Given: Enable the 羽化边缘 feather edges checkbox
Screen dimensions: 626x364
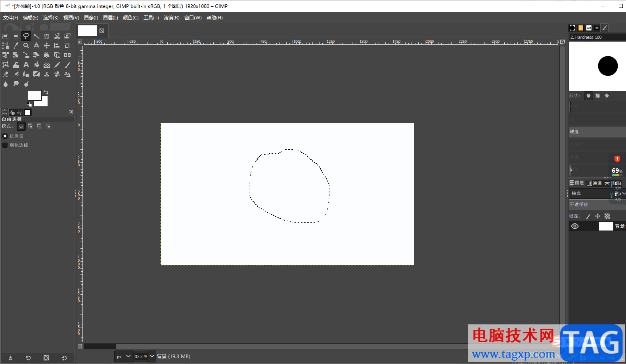Looking at the screenshot, I should tap(5, 145).
